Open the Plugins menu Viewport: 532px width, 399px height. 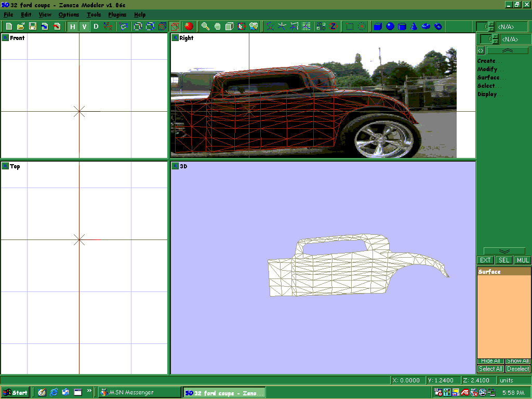[x=117, y=15]
